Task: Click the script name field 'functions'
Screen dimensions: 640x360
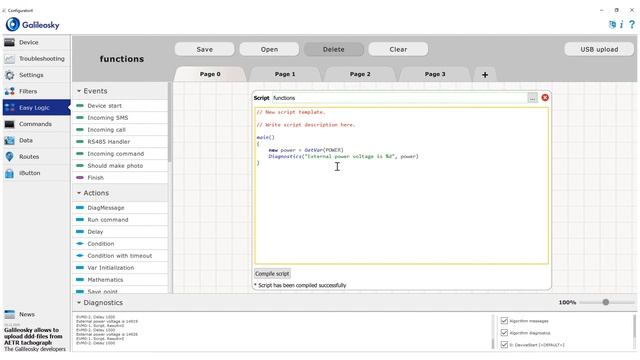Action: point(399,98)
